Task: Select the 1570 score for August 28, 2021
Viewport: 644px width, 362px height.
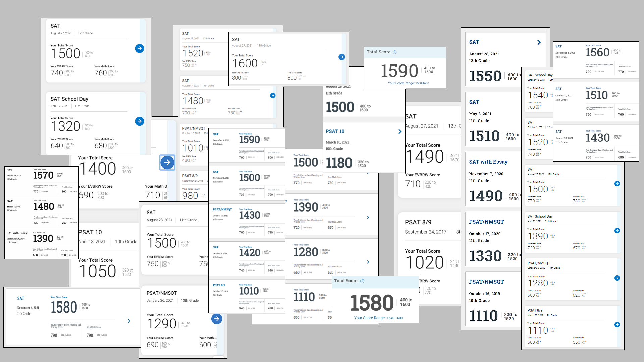Action: point(43,175)
